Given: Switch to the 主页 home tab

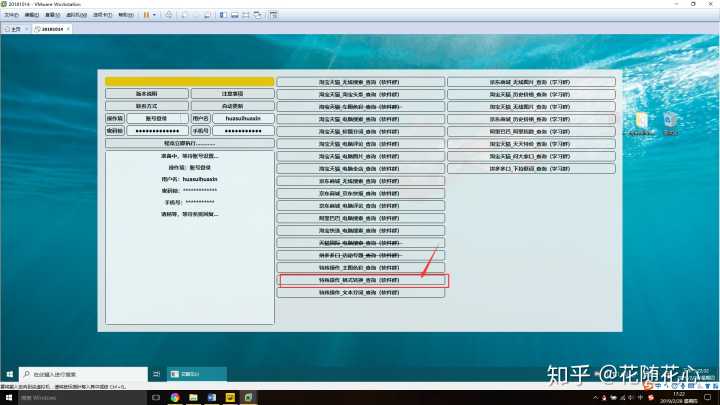Looking at the screenshot, I should [14, 29].
